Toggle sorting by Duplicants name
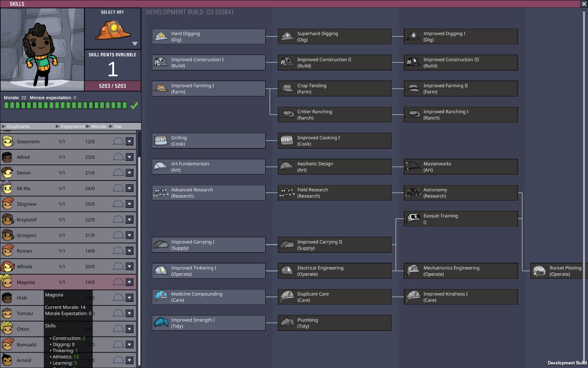The image size is (588, 368). click(x=18, y=127)
